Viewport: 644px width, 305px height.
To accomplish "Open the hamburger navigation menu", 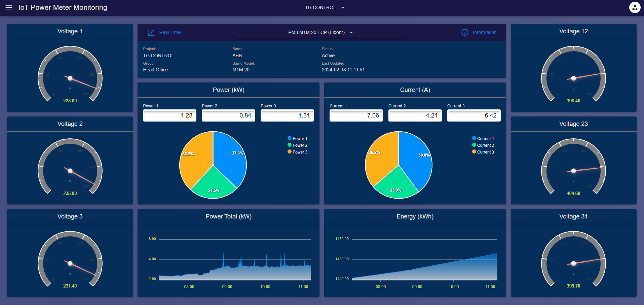I will pyautogui.click(x=8, y=7).
